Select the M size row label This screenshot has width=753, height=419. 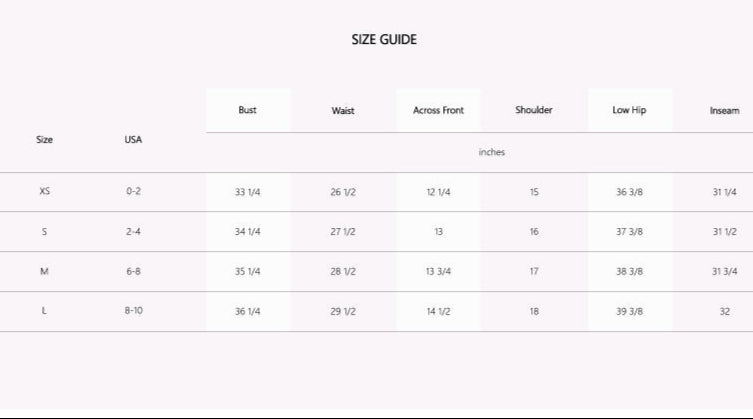click(44, 271)
